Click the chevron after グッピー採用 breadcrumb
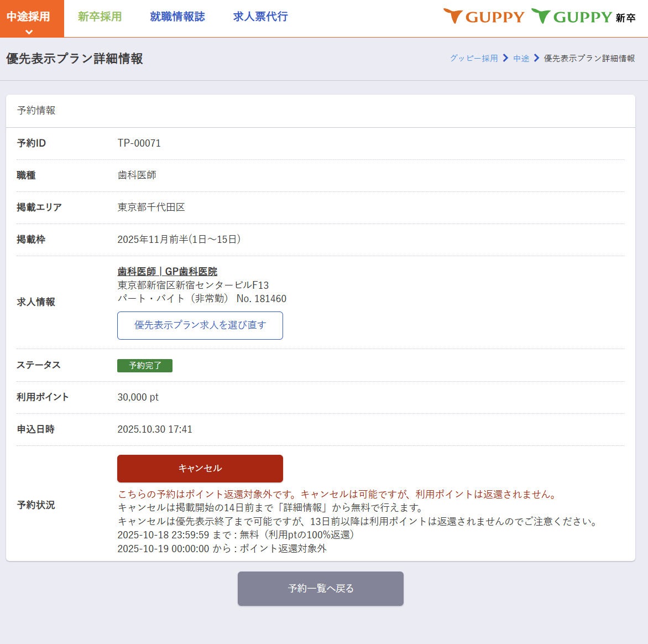Screen dimensions: 648x644 505,58
